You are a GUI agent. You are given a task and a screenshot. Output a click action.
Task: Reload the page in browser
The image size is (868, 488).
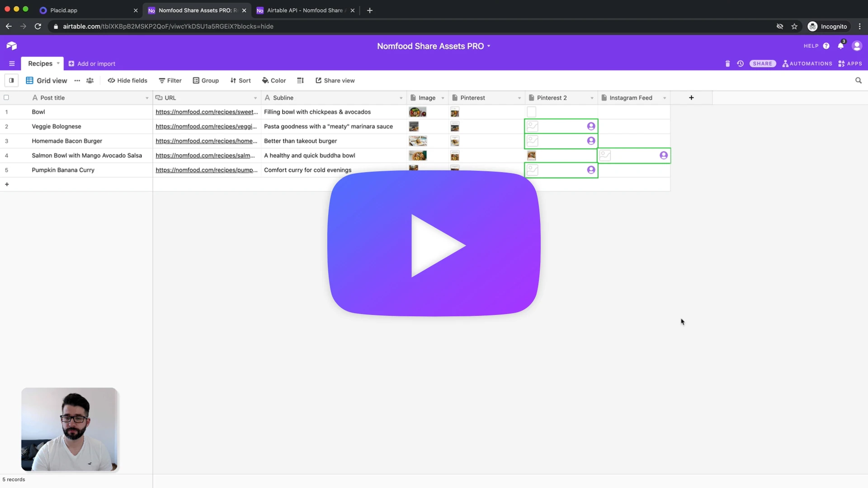(38, 27)
